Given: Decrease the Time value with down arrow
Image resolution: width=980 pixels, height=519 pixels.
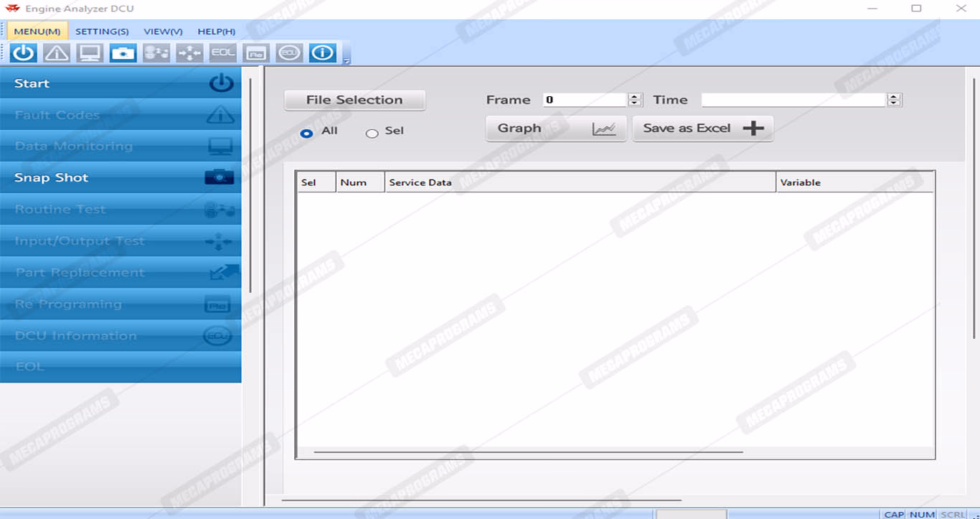Looking at the screenshot, I should coord(894,103).
